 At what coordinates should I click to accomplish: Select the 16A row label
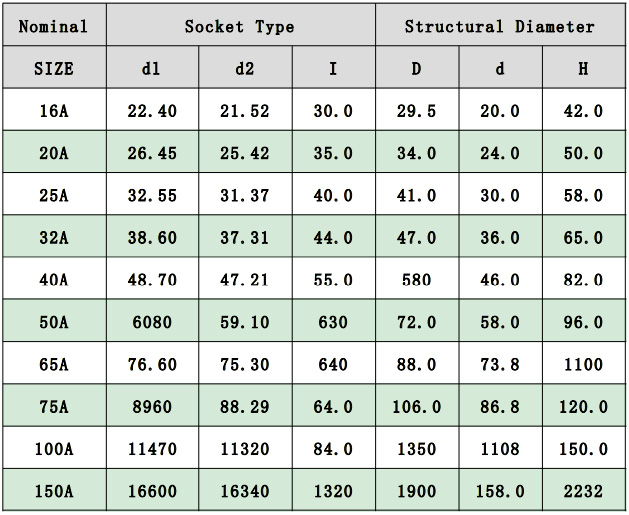click(x=53, y=112)
